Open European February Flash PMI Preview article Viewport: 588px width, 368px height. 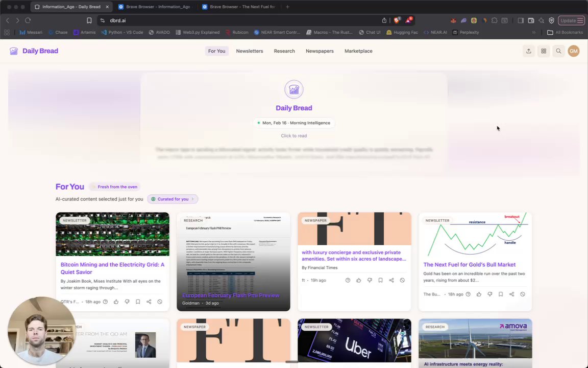pyautogui.click(x=231, y=295)
